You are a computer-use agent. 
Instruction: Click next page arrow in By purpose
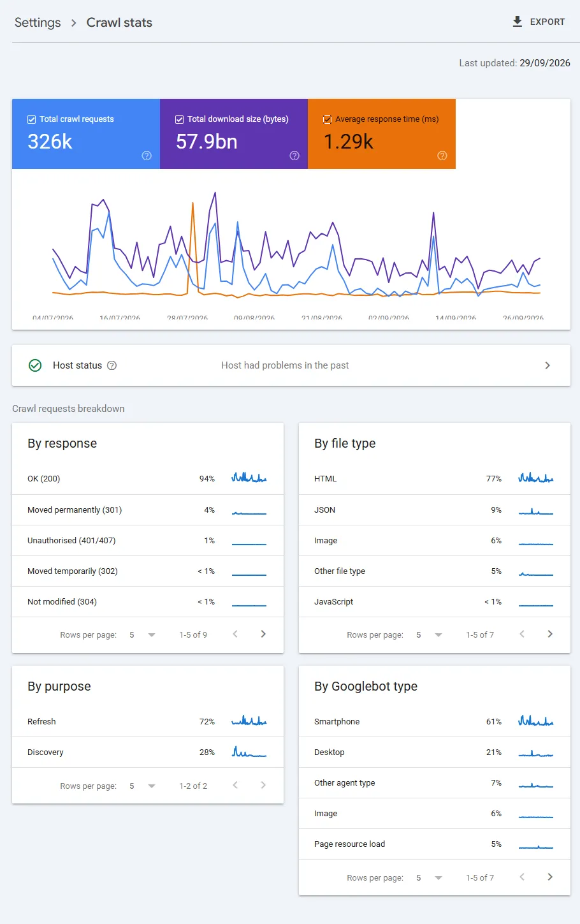(x=263, y=785)
